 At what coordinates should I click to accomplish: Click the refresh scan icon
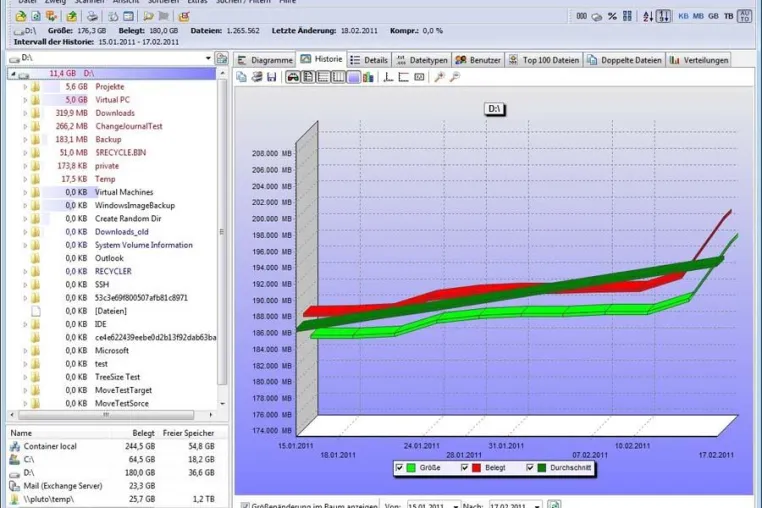pos(36,16)
